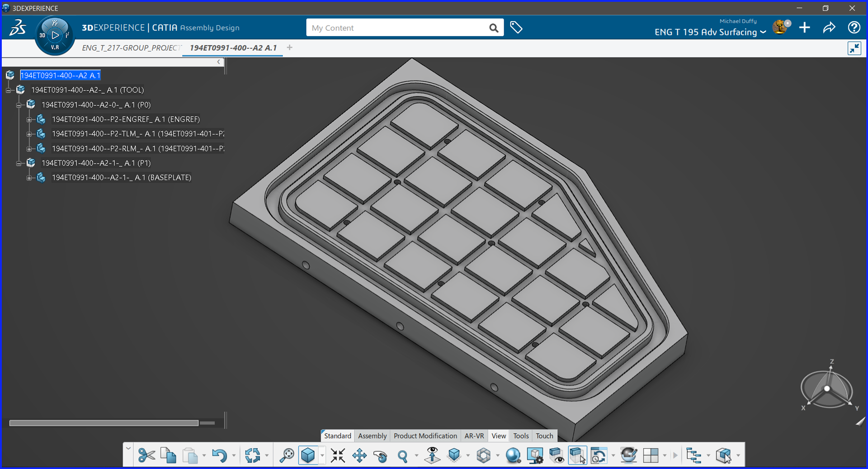Screen dimensions: 868x469
Task: Open the Tools tab
Action: pyautogui.click(x=521, y=436)
